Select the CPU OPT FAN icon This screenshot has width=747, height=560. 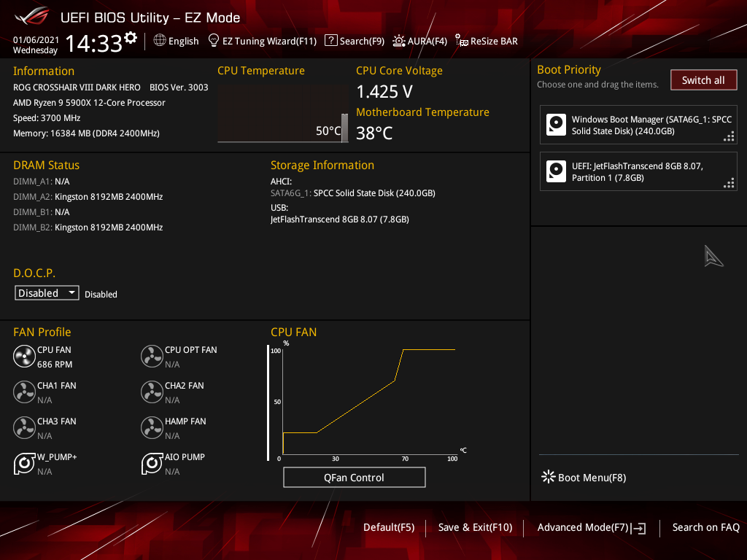click(152, 356)
